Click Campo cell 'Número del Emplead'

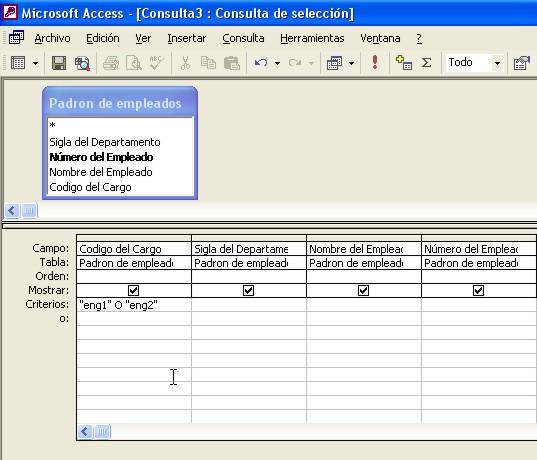click(479, 249)
